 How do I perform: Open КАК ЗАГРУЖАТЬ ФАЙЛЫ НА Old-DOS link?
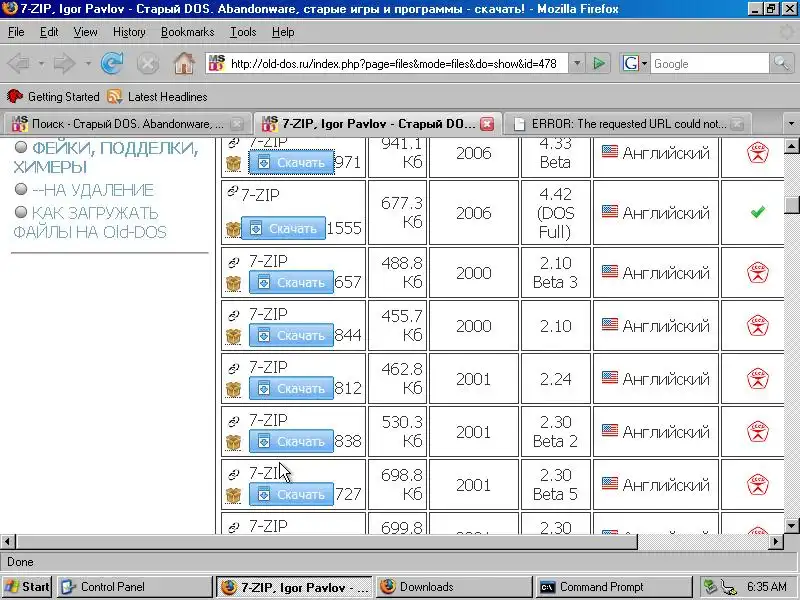pos(90,222)
